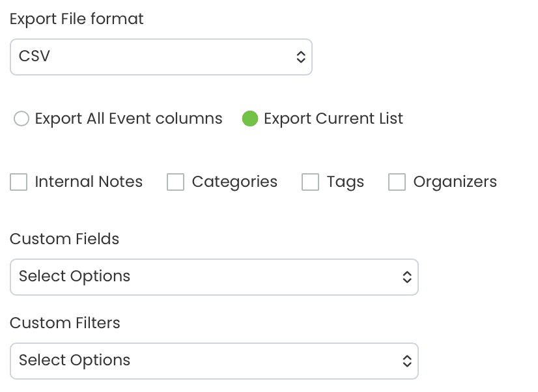The image size is (538, 392).
Task: Click the Export Current List label text
Action: (x=333, y=119)
